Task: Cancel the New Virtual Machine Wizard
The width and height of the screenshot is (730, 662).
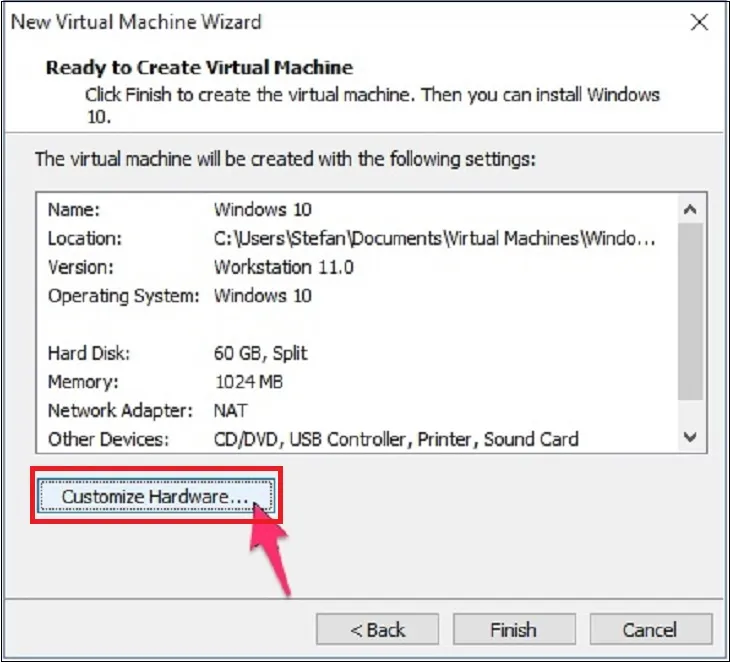Action: click(x=651, y=629)
